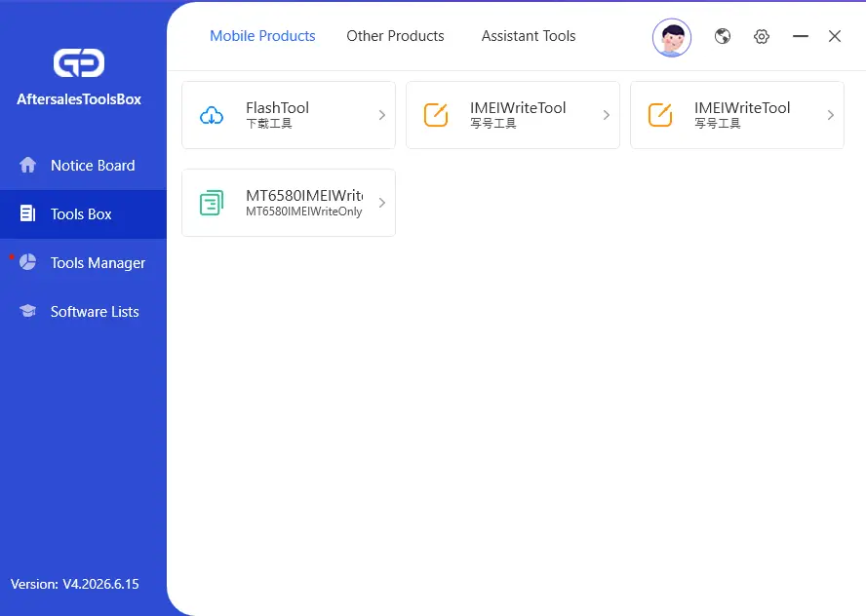Expand the MT6580IMEIWrite card chevron

(381, 203)
